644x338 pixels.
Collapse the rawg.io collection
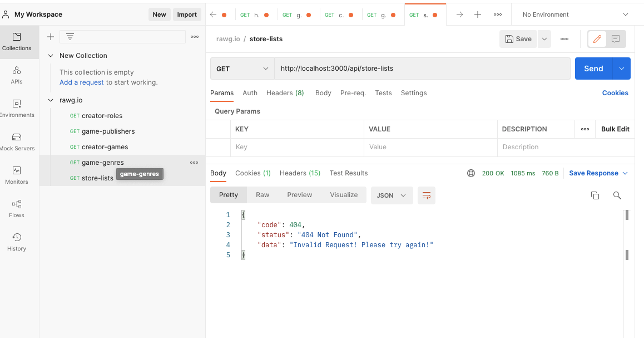[51, 100]
